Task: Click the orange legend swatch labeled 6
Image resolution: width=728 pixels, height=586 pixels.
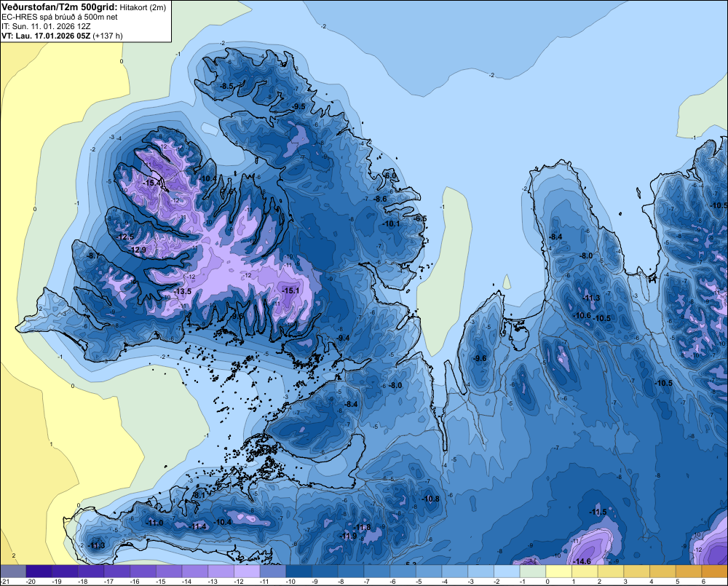Action: click(715, 571)
